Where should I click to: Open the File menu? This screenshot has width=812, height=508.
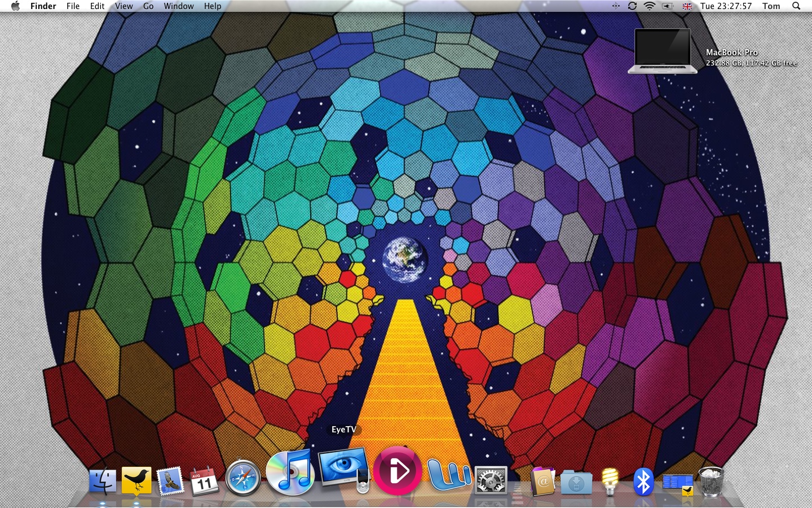pyautogui.click(x=73, y=6)
